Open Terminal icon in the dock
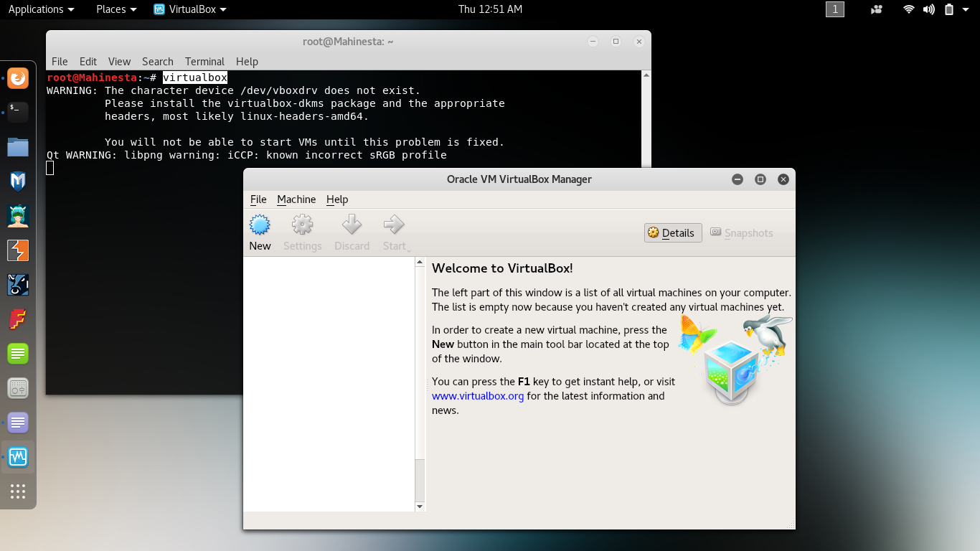 (18, 112)
